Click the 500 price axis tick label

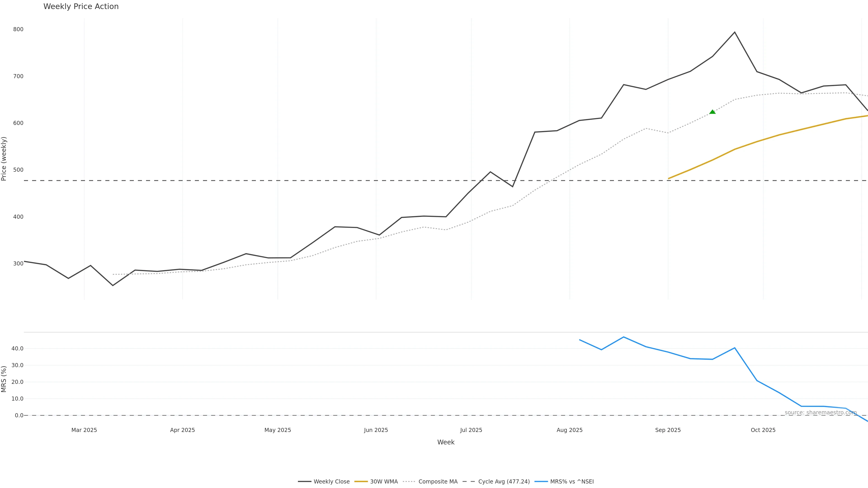point(18,170)
